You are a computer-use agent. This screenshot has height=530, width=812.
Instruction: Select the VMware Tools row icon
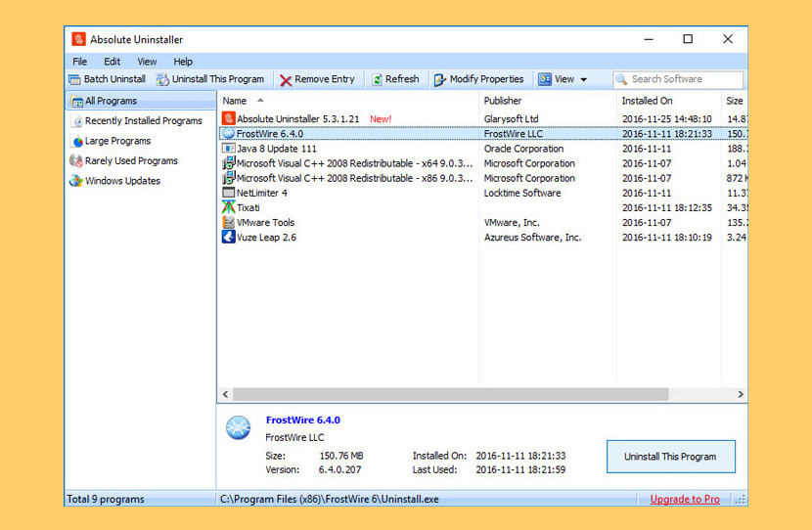point(228,223)
